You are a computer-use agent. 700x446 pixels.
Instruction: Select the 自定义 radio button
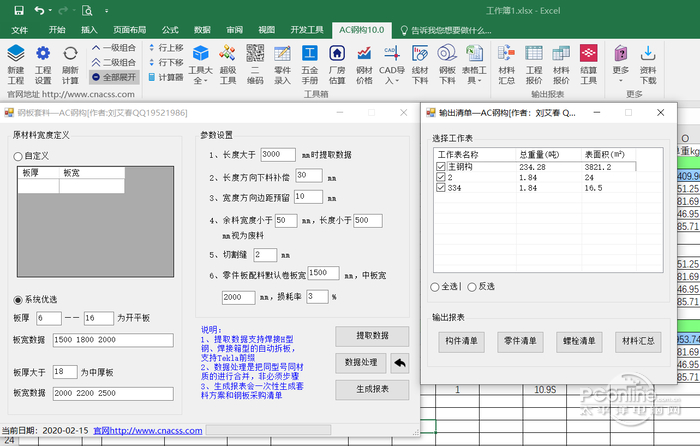[17, 157]
